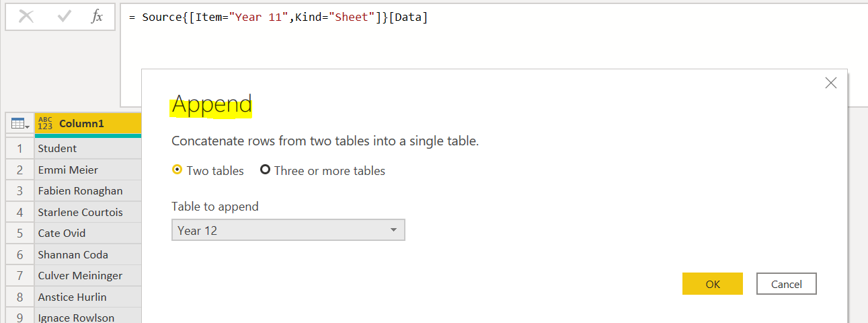Click the formula bar cancel X icon
Viewport: 868px width, 323px height.
(26, 17)
